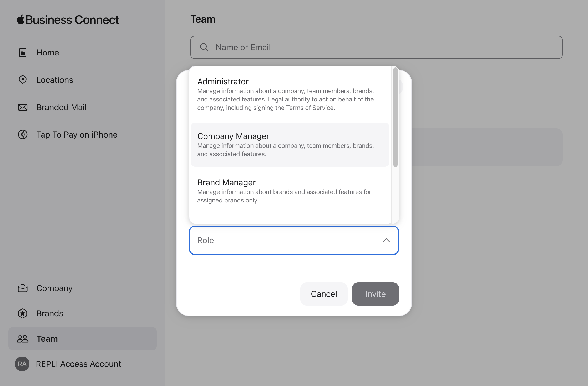Cancel the invite dialog
Screen dimensions: 588x386
(x=324, y=294)
